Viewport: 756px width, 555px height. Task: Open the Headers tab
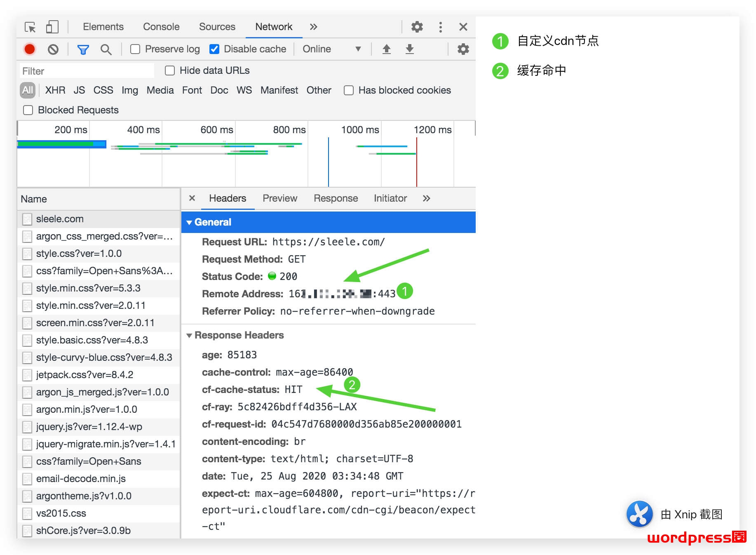pos(228,198)
